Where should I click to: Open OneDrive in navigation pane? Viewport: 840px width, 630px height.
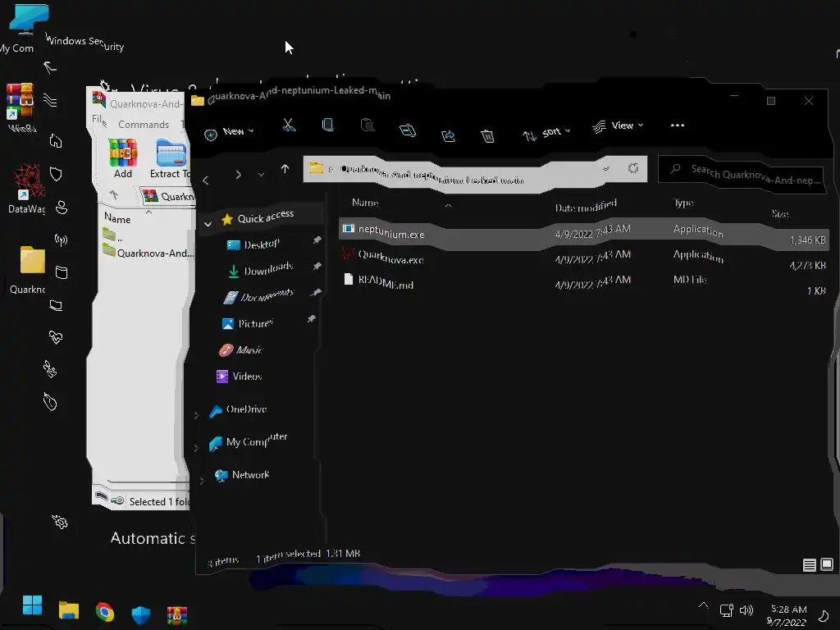click(239, 410)
